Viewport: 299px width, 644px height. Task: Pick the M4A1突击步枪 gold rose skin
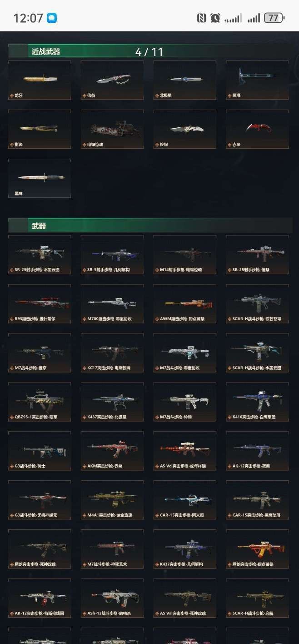click(112, 500)
